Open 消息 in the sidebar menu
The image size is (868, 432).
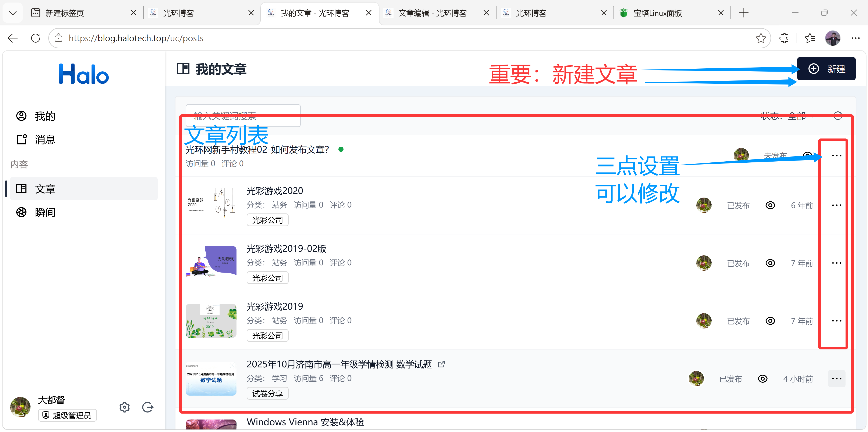coord(83,139)
